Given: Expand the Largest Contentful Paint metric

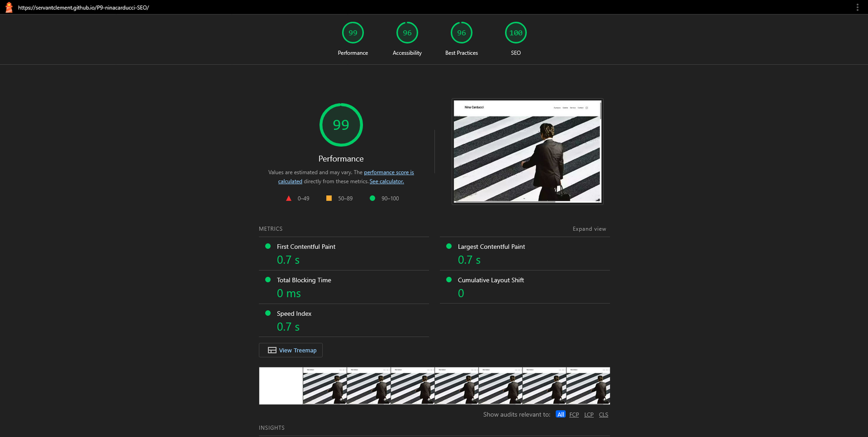Looking at the screenshot, I should (491, 247).
